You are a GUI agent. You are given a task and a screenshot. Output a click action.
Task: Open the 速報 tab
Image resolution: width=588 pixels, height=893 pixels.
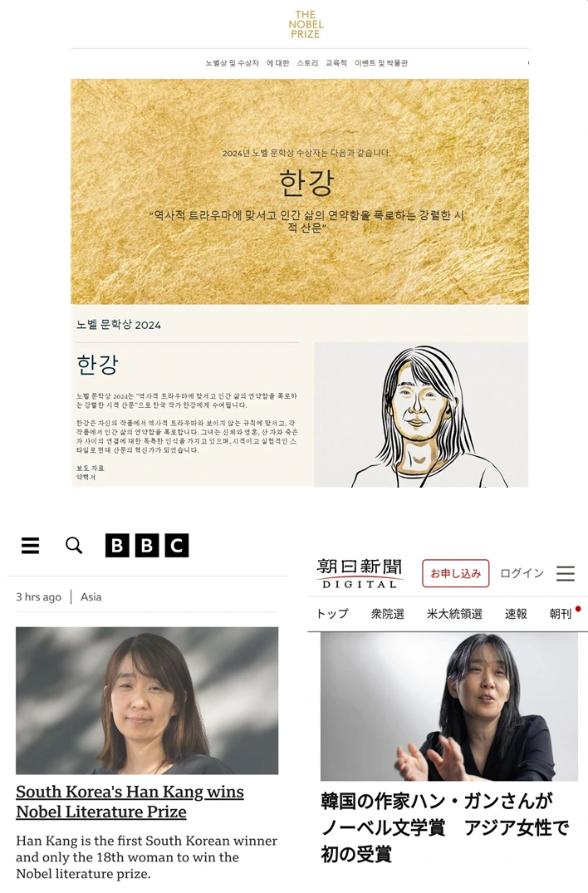516,614
